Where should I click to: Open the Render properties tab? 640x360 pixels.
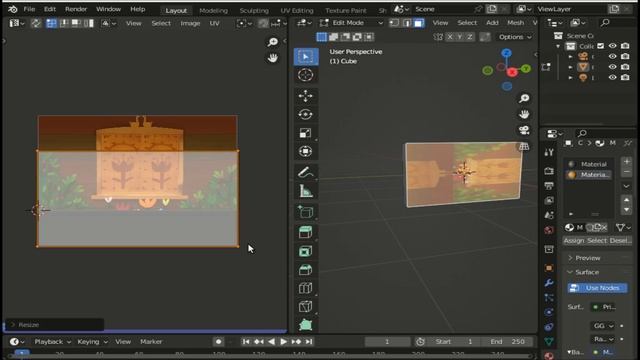click(549, 171)
